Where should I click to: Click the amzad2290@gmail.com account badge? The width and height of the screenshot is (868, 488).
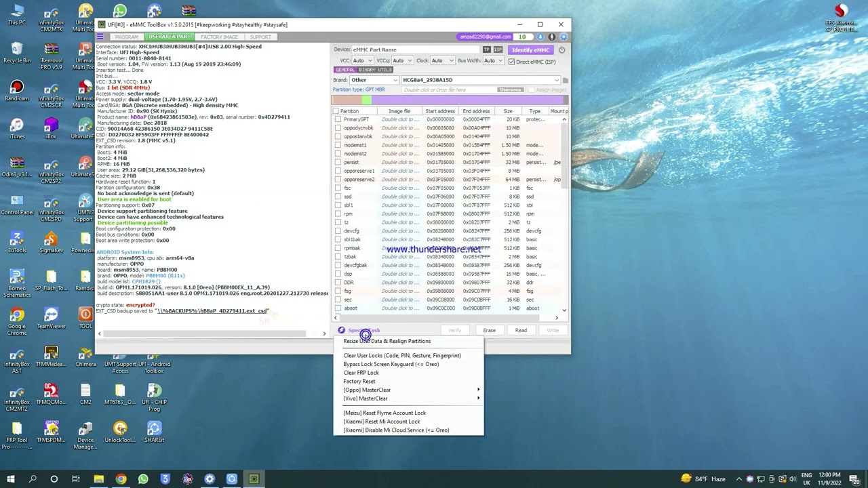point(486,37)
